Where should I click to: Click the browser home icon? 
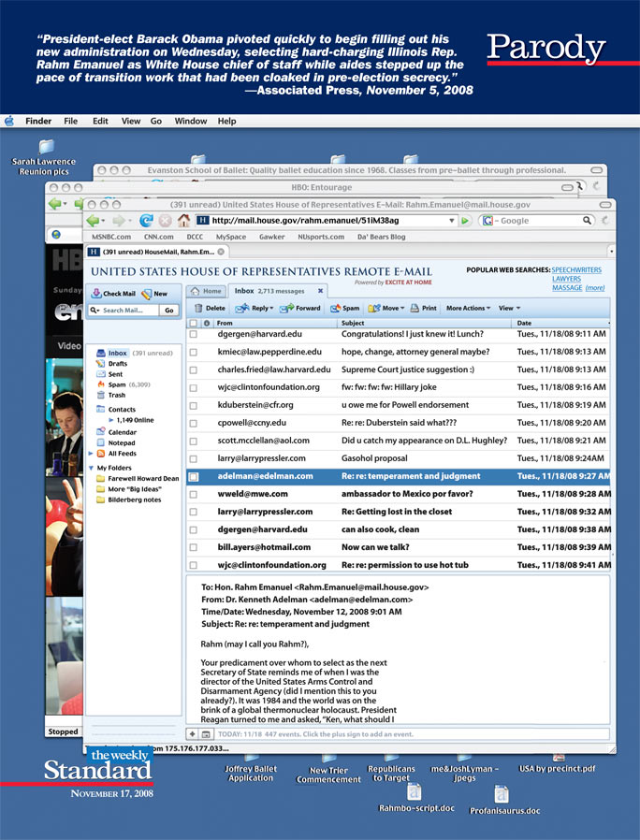tap(183, 221)
